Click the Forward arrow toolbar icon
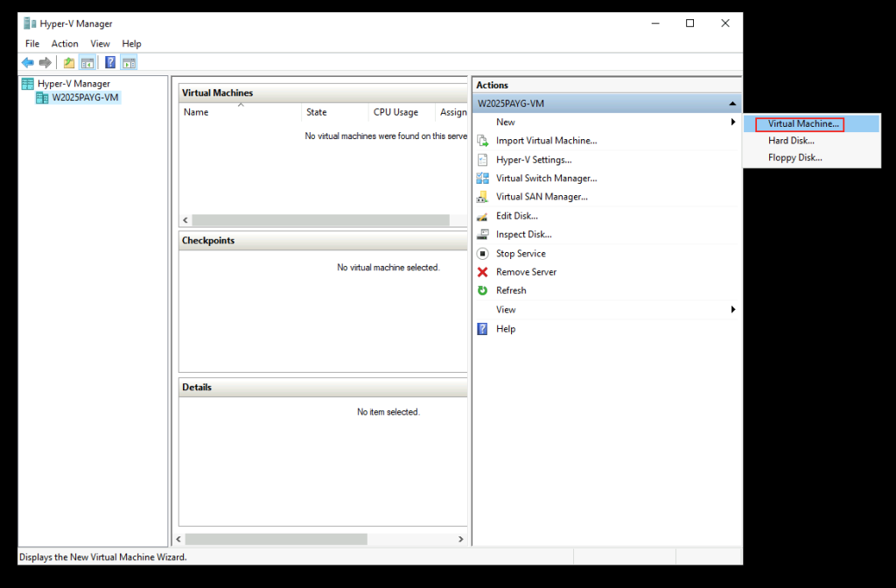The height and width of the screenshot is (588, 896). coord(45,62)
